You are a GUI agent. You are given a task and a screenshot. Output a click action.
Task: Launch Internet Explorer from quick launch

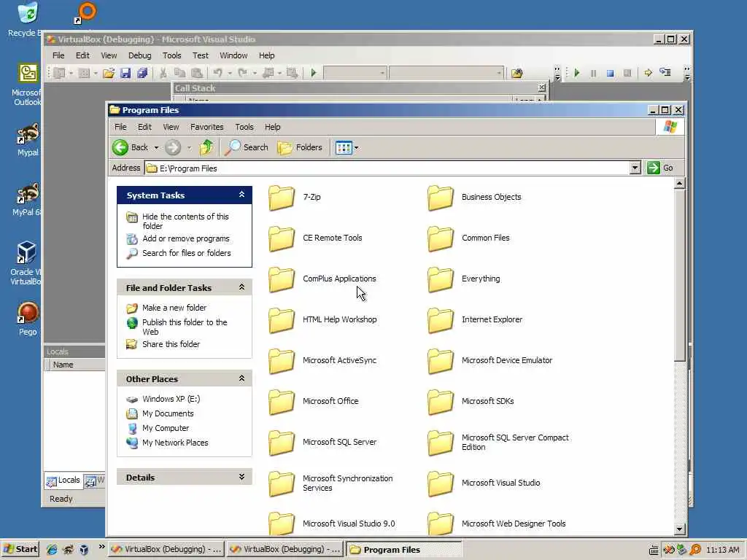(x=52, y=550)
